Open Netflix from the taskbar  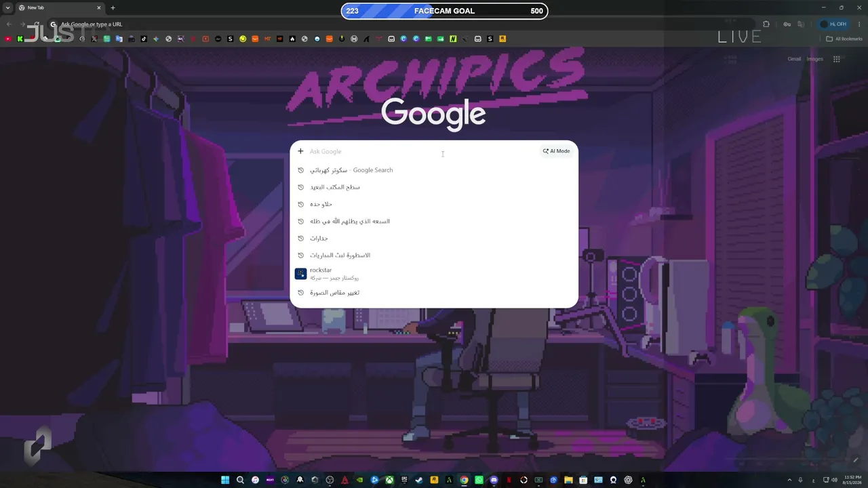coord(509,480)
